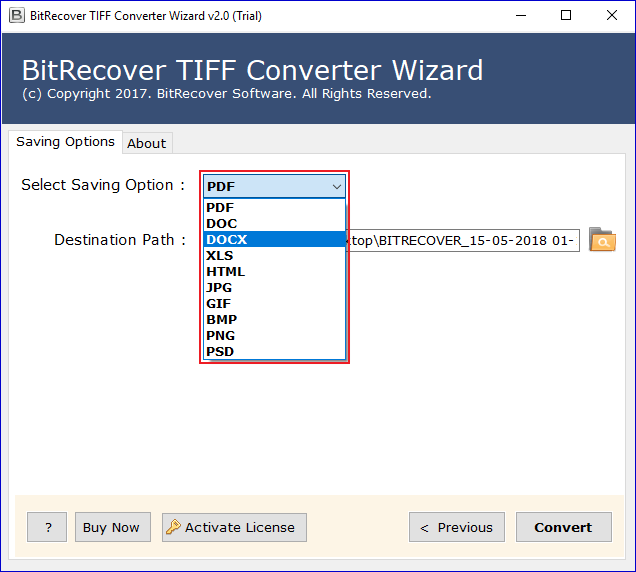The height and width of the screenshot is (572, 636).
Task: Click the Activate License button
Action: point(234,527)
